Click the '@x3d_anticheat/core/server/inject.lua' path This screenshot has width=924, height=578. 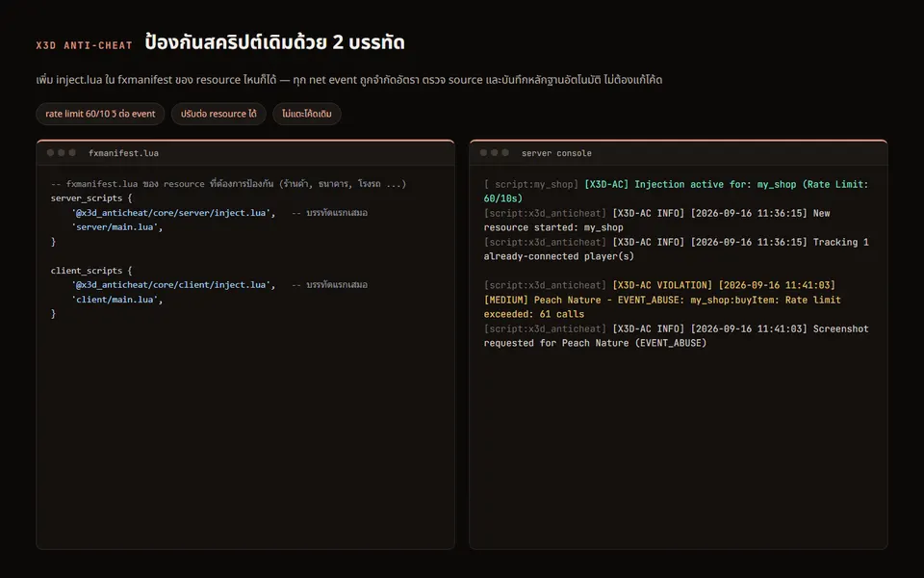171,213
